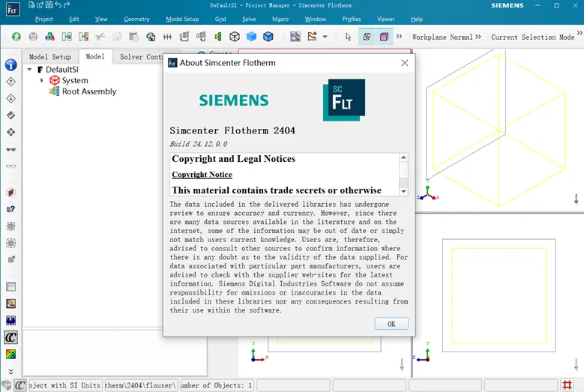Click the question mark grid sidebar icon
The height and width of the screenshot is (392, 584).
coord(10,209)
